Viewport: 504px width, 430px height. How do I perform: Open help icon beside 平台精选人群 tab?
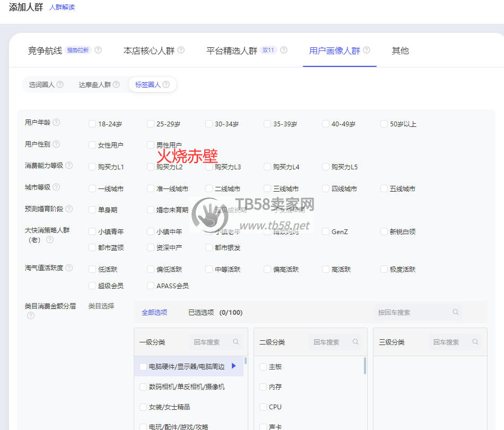click(283, 50)
